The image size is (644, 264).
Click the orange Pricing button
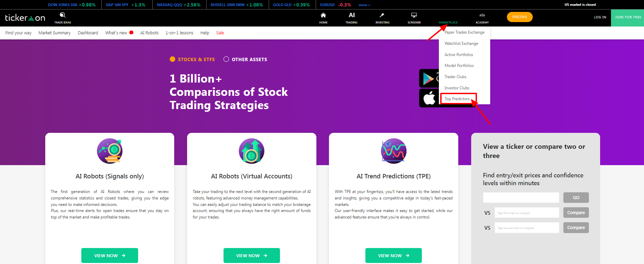pos(519,17)
